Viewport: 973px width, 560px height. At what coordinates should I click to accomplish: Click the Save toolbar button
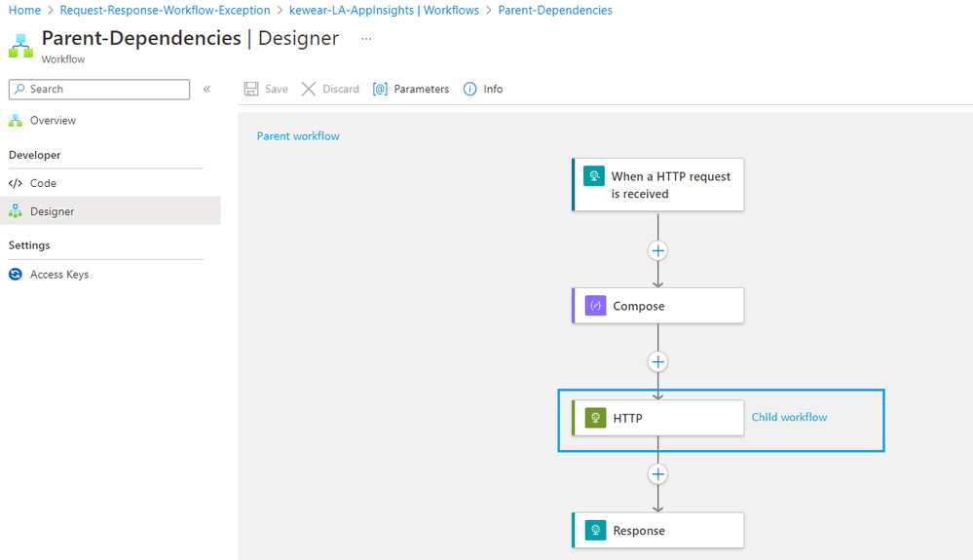point(266,89)
